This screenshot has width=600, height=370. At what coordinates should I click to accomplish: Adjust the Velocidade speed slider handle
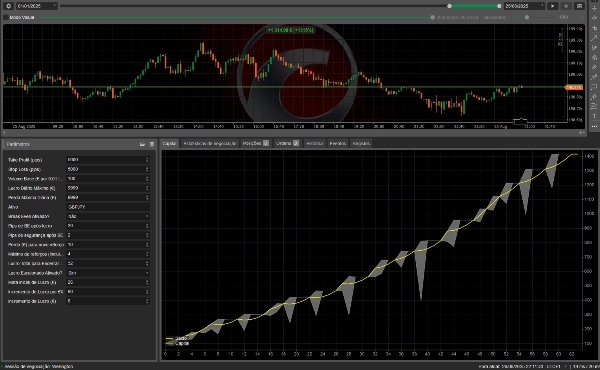pyautogui.click(x=527, y=17)
